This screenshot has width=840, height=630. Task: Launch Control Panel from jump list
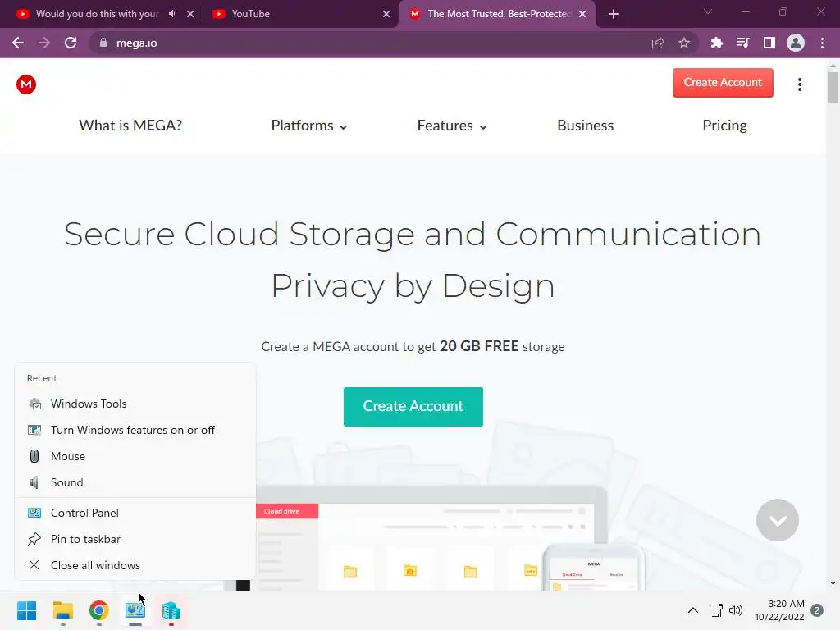(135, 513)
